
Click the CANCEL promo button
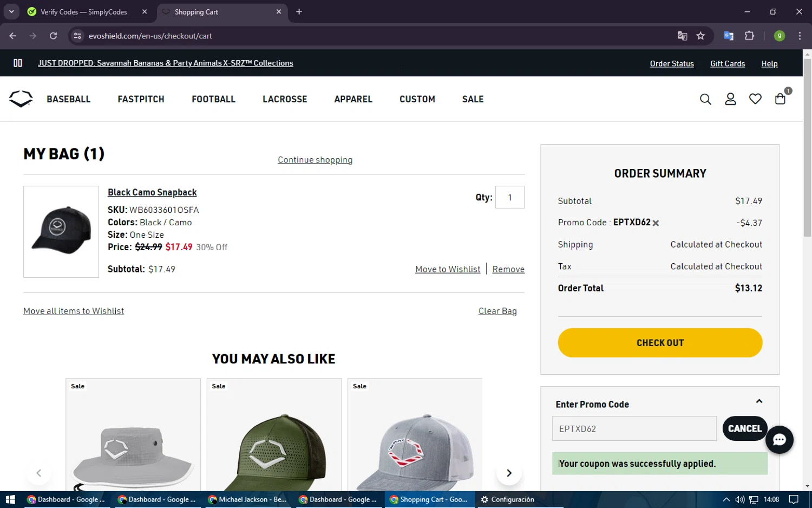[745, 428]
